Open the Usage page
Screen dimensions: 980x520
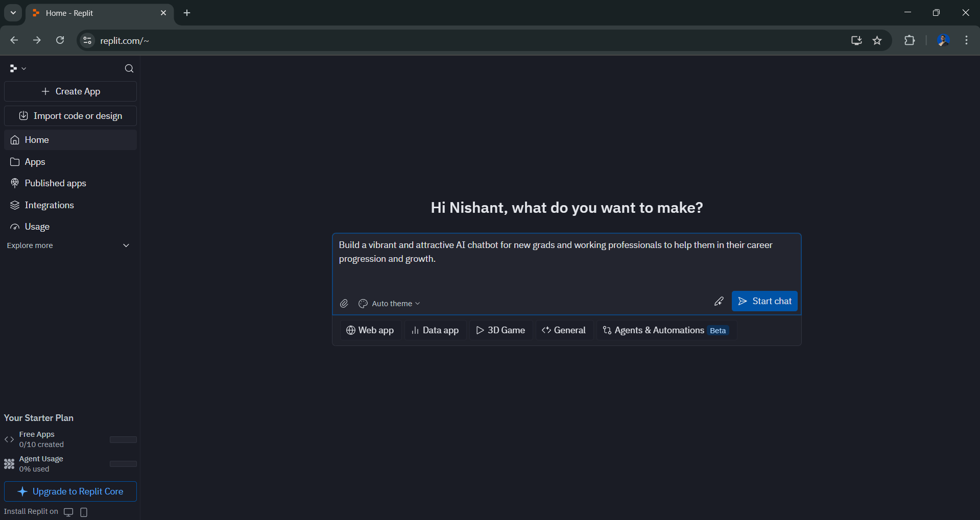click(70, 227)
